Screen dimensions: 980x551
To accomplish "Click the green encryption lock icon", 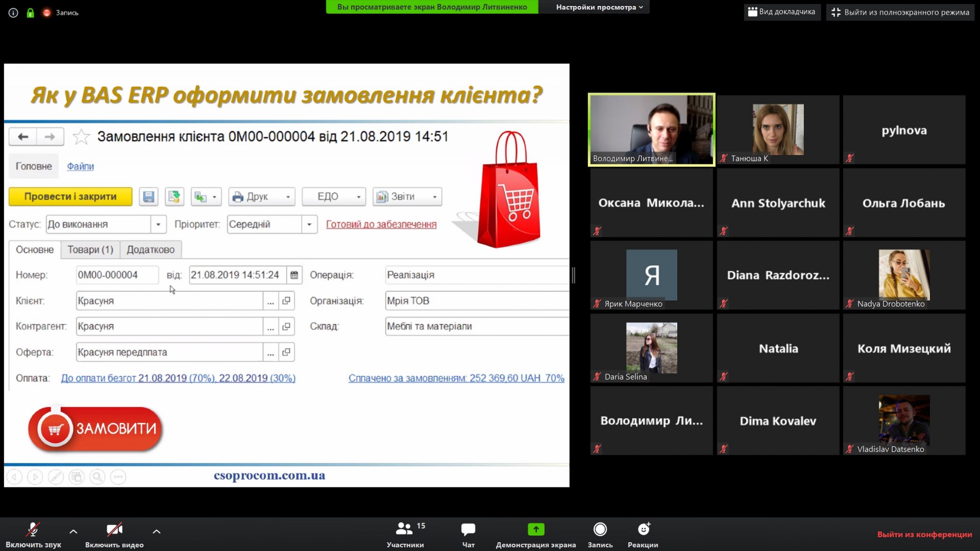I will click(x=30, y=13).
